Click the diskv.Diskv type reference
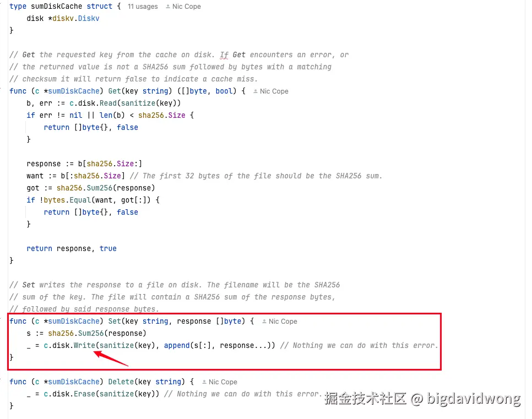 (75, 18)
